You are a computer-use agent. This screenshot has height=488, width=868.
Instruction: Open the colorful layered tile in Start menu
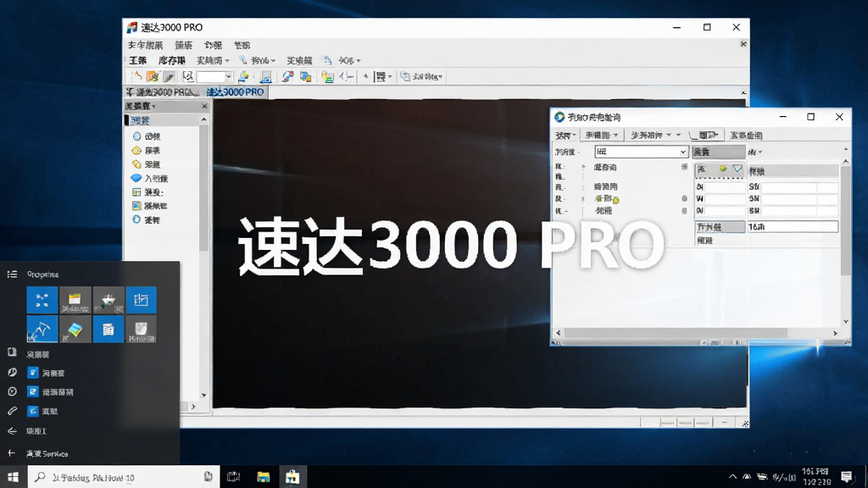coord(75,330)
